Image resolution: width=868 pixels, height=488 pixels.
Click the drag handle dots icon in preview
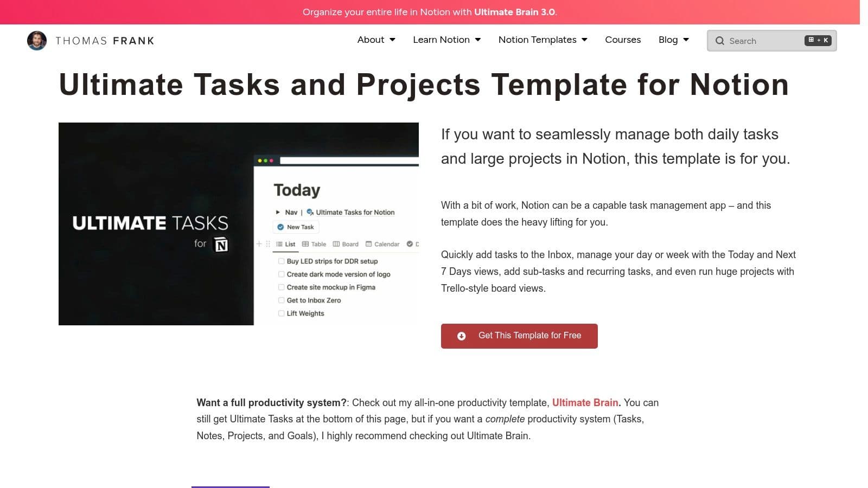268,244
